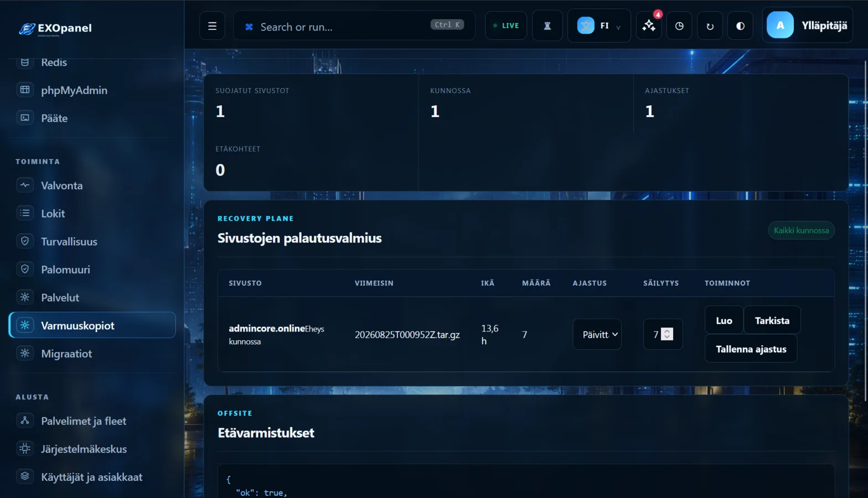Open the Ylläpitäjä user account menu

(x=807, y=25)
